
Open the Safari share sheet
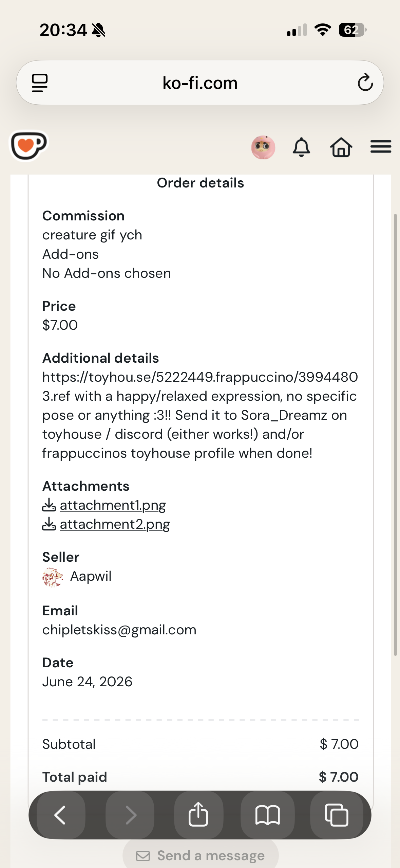[x=198, y=815]
